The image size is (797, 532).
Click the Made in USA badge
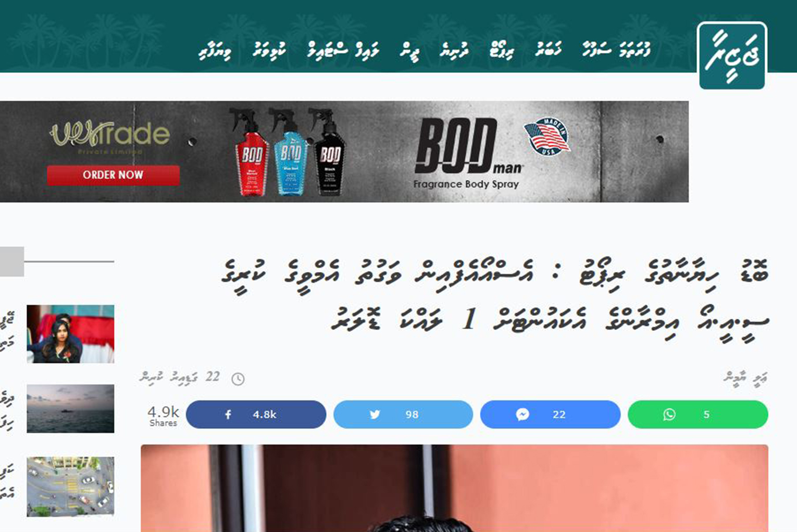[546, 137]
